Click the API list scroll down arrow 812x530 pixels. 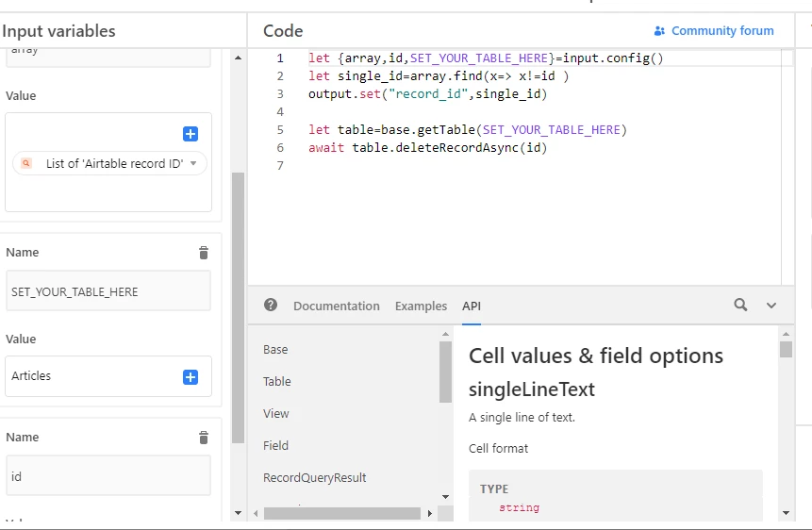point(445,496)
